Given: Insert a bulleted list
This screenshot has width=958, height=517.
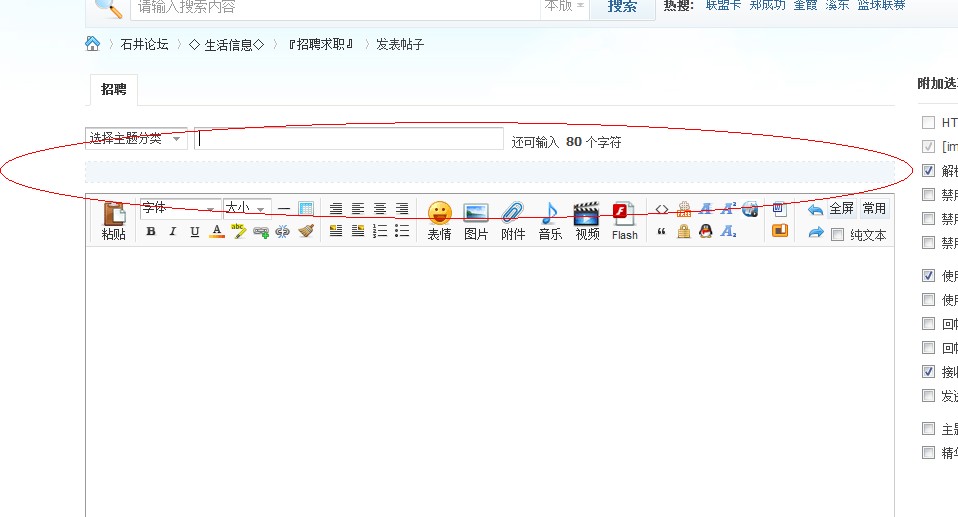Looking at the screenshot, I should click(402, 230).
